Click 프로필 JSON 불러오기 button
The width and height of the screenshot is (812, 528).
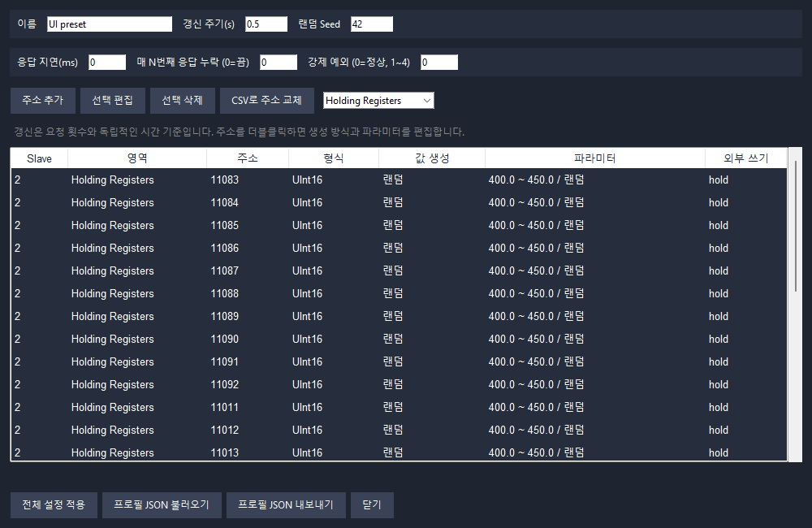click(162, 504)
